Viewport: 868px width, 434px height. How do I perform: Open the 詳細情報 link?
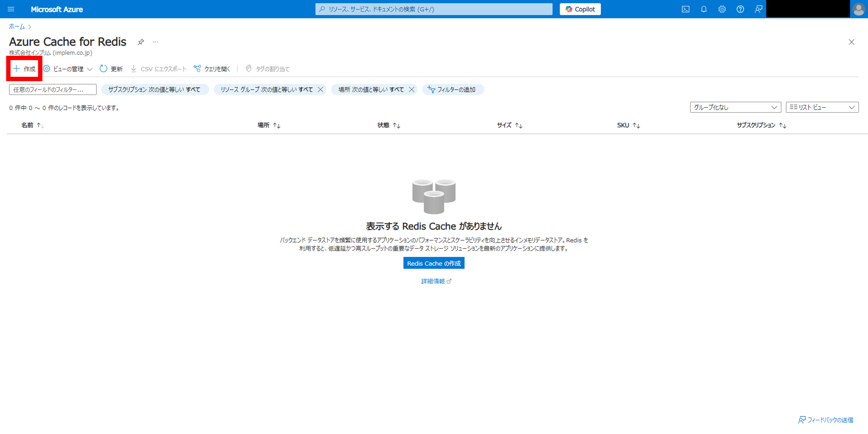(436, 281)
